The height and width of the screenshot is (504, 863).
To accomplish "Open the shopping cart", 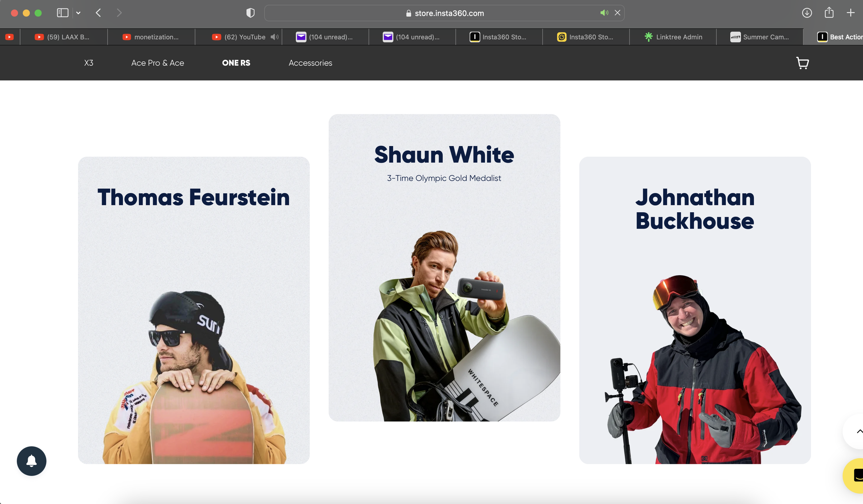I will pos(803,63).
